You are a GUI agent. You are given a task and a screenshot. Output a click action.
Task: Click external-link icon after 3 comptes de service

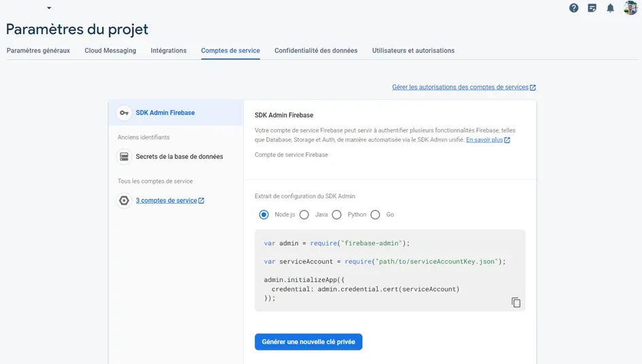click(x=201, y=200)
